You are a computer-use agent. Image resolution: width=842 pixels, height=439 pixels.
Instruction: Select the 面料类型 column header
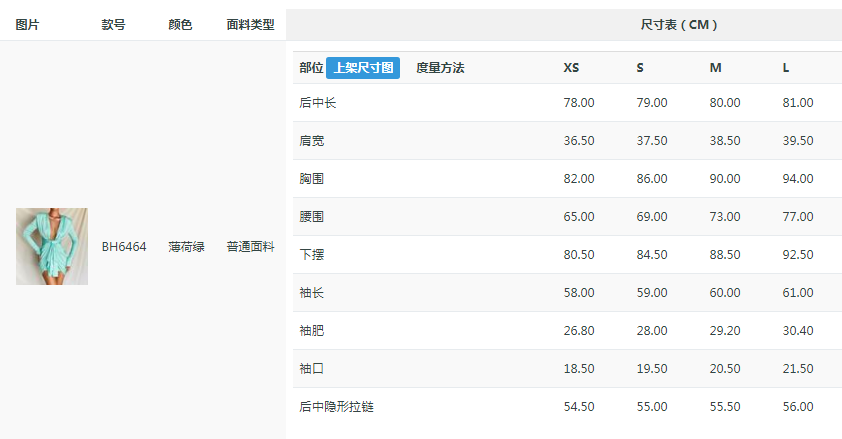pos(250,25)
